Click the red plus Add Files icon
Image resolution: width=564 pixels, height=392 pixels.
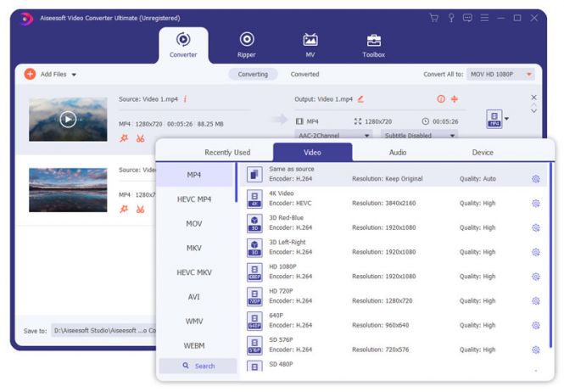30,74
